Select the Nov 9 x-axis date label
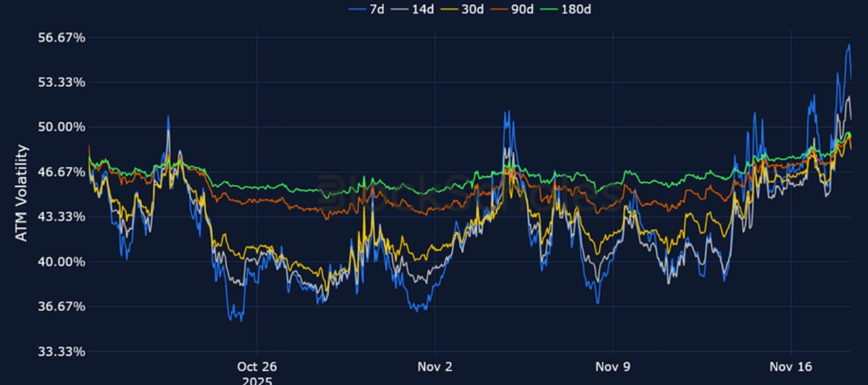The width and height of the screenshot is (868, 385). 613,367
